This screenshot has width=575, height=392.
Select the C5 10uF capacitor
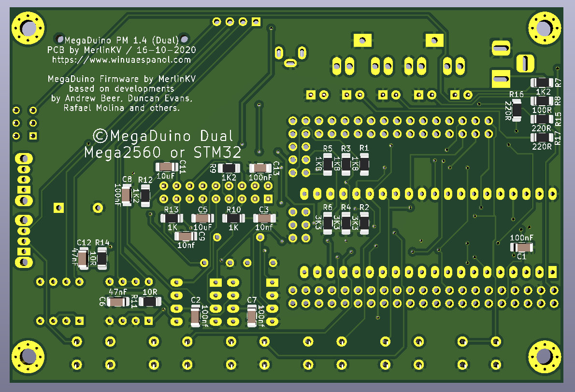(202, 218)
